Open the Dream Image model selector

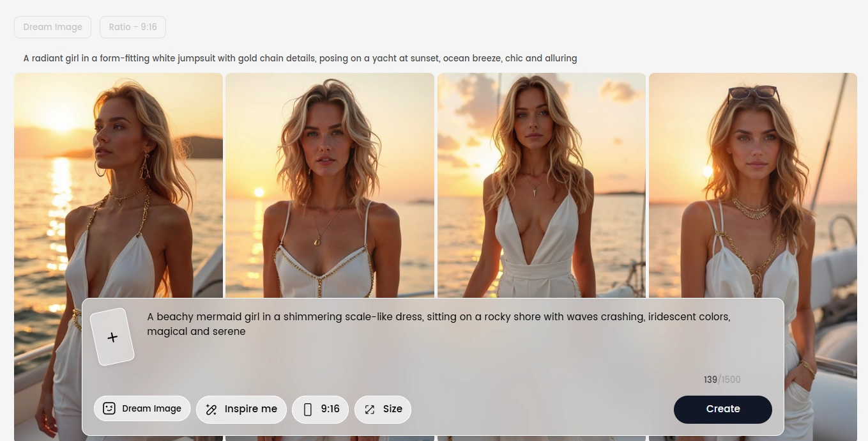(142, 409)
